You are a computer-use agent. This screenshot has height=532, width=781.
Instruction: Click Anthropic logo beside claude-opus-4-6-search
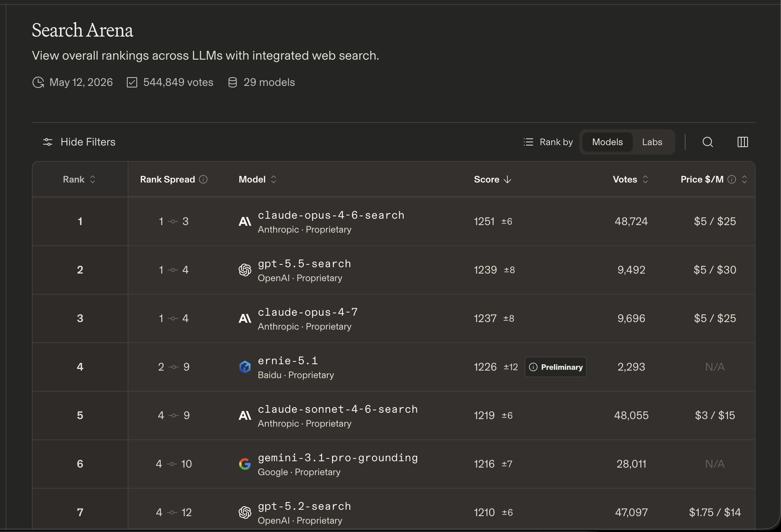(x=245, y=221)
